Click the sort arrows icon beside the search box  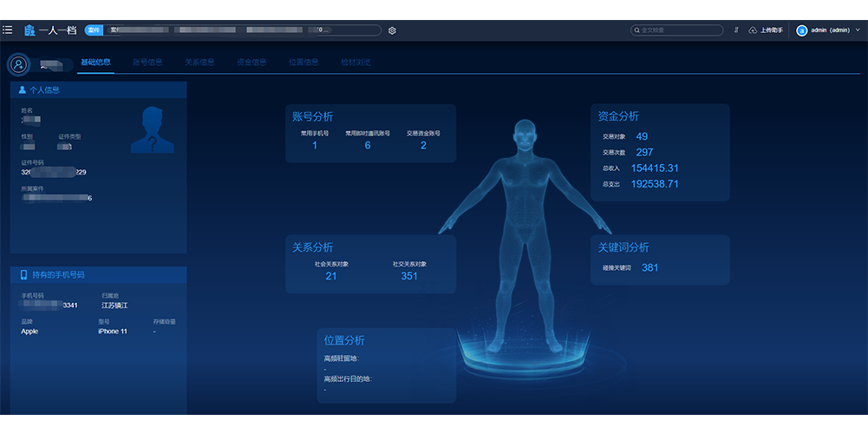(x=736, y=30)
